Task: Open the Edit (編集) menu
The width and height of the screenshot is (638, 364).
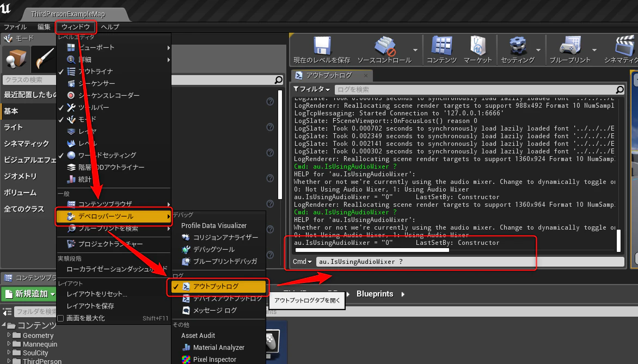Action: click(x=44, y=27)
